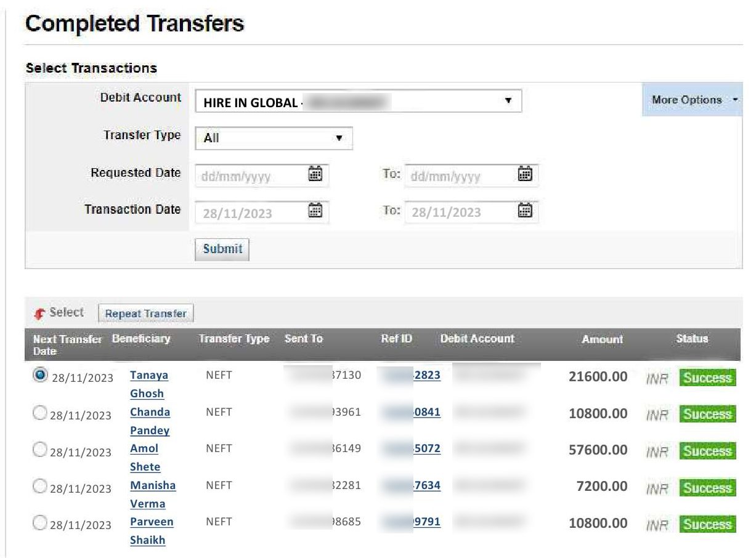Viewport: 756px width, 558px height.
Task: Open the Requested Date To calendar icon
Action: pos(524,175)
